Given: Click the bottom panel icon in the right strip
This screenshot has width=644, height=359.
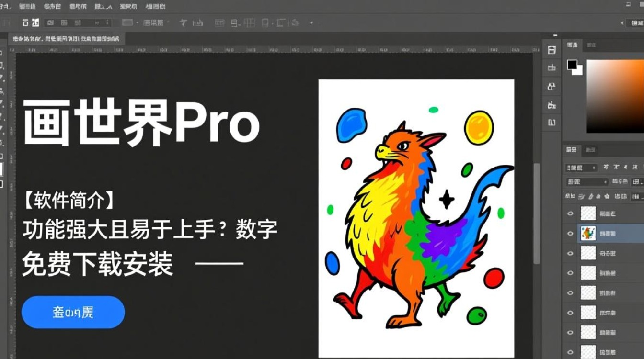Looking at the screenshot, I should click(551, 123).
